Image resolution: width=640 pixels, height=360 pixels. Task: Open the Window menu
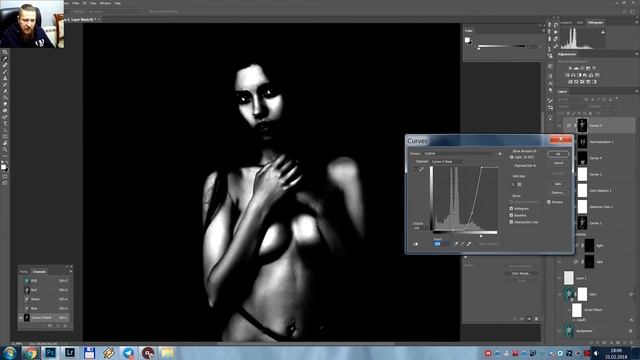[x=105, y=3]
